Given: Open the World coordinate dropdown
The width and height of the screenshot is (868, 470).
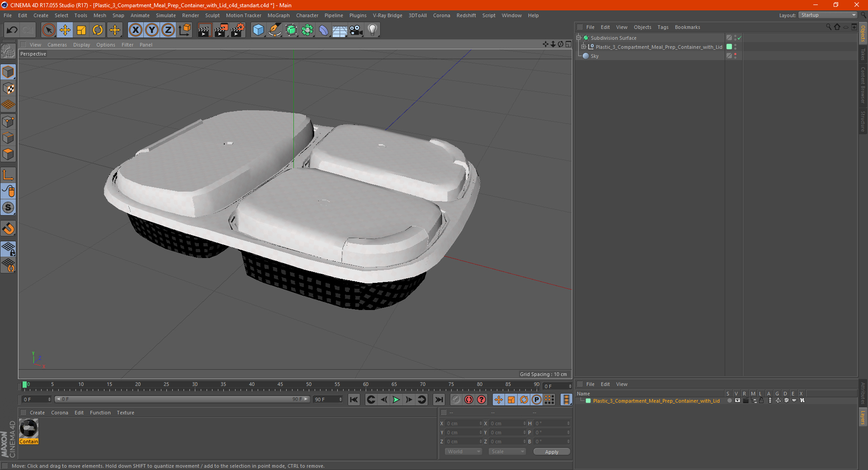Looking at the screenshot, I should tap(463, 451).
